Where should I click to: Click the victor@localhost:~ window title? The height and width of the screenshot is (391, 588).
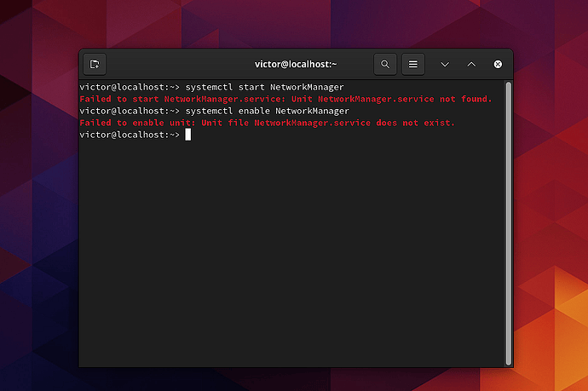[294, 64]
